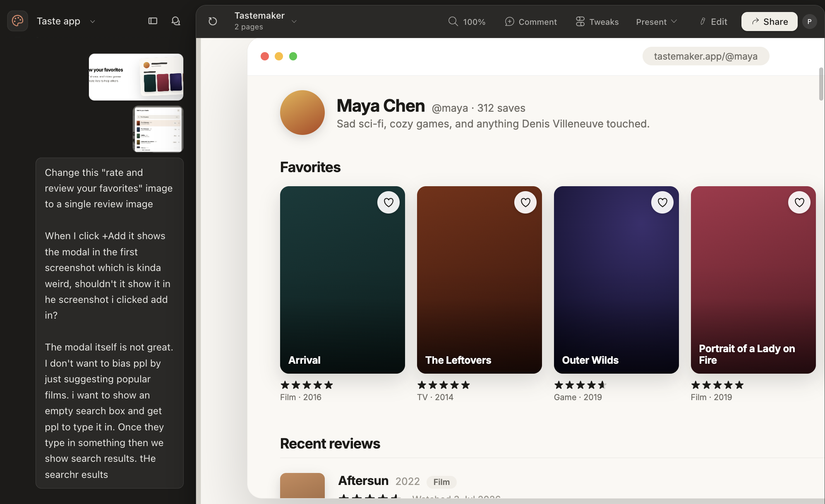
Task: Select the add modal screenshot thumbnail
Action: [158, 129]
